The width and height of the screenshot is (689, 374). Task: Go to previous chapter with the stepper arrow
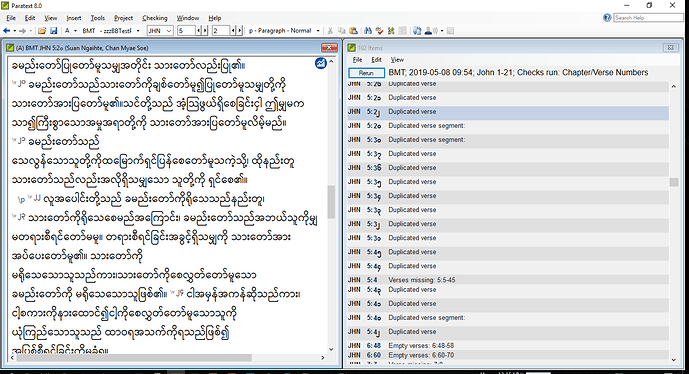coord(199,31)
